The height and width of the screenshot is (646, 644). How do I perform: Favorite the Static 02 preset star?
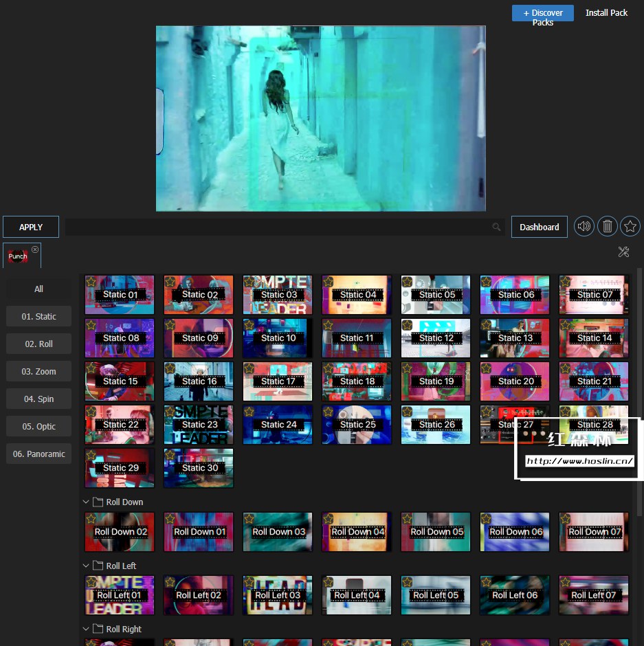click(170, 282)
